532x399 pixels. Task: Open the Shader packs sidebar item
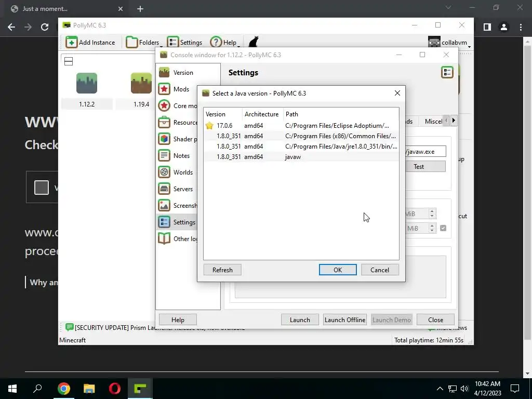point(177,139)
